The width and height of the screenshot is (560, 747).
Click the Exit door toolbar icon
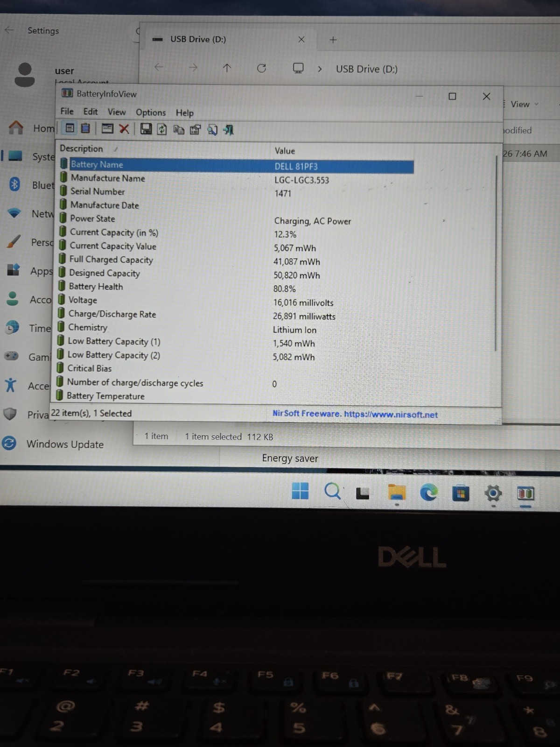(x=228, y=130)
